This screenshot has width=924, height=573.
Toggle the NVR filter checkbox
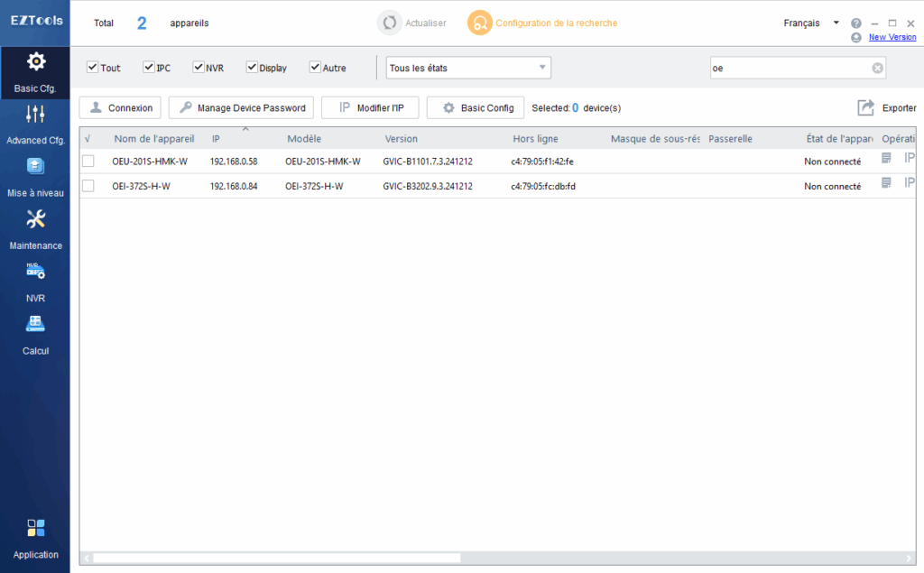[x=199, y=67]
